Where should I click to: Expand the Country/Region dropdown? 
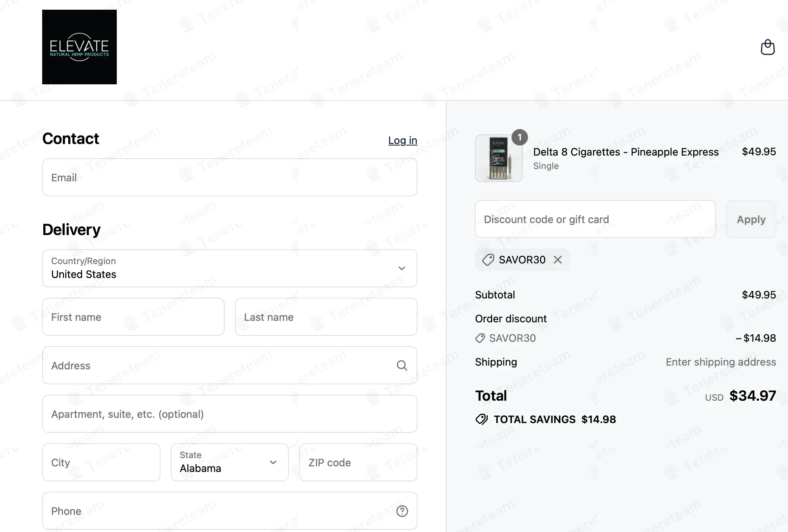(x=229, y=268)
